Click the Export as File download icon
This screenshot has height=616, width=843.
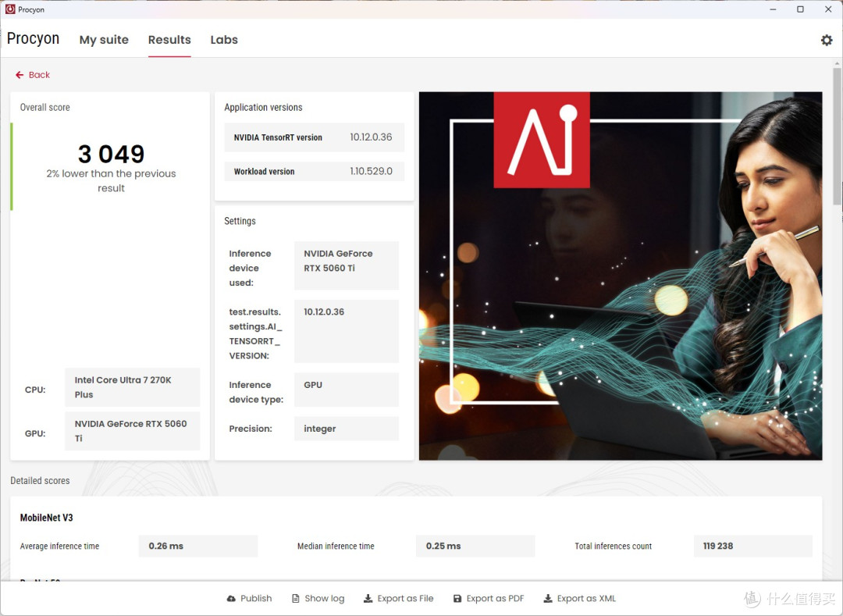[x=368, y=598]
